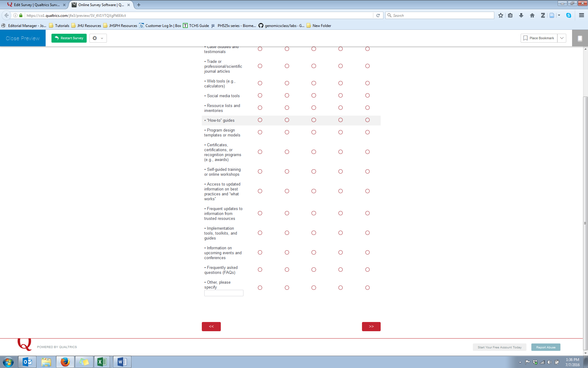Open Excel from the taskbar
Screen dimensions: 588x368
tap(102, 362)
